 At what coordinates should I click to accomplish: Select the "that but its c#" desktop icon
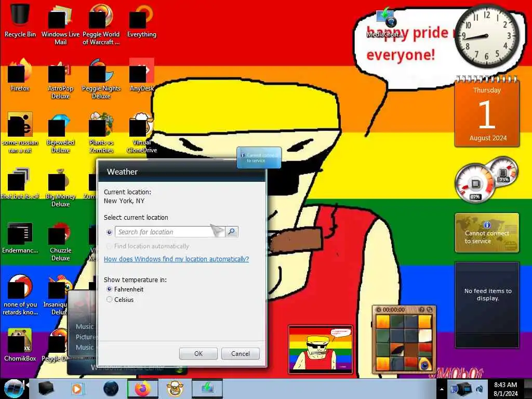pos(20,183)
